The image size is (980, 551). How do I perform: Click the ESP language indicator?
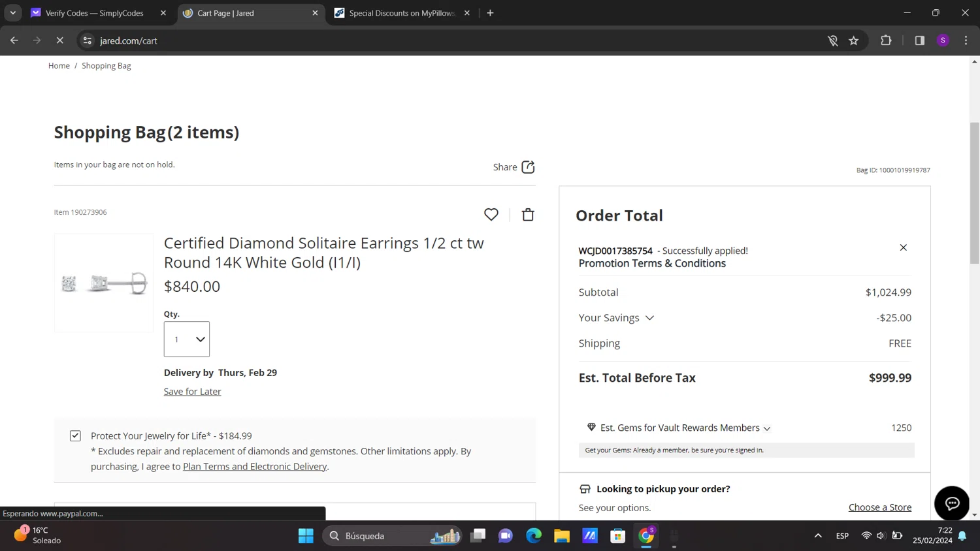click(x=842, y=536)
